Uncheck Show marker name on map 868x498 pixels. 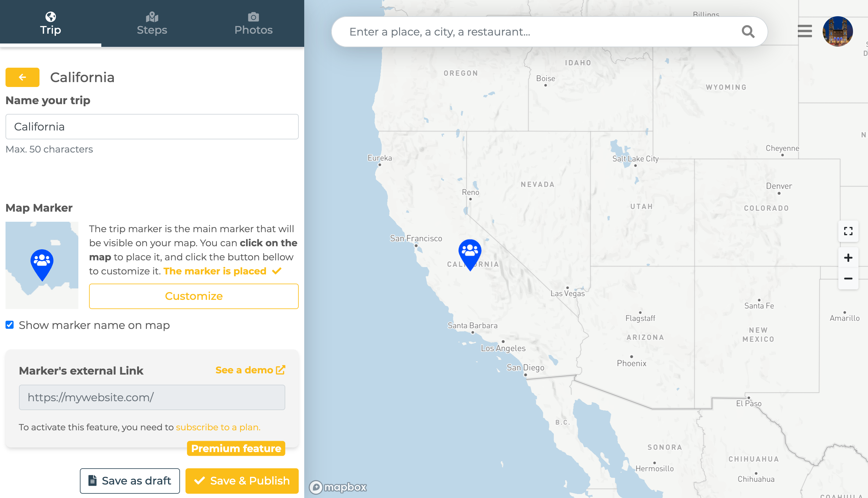click(x=10, y=325)
